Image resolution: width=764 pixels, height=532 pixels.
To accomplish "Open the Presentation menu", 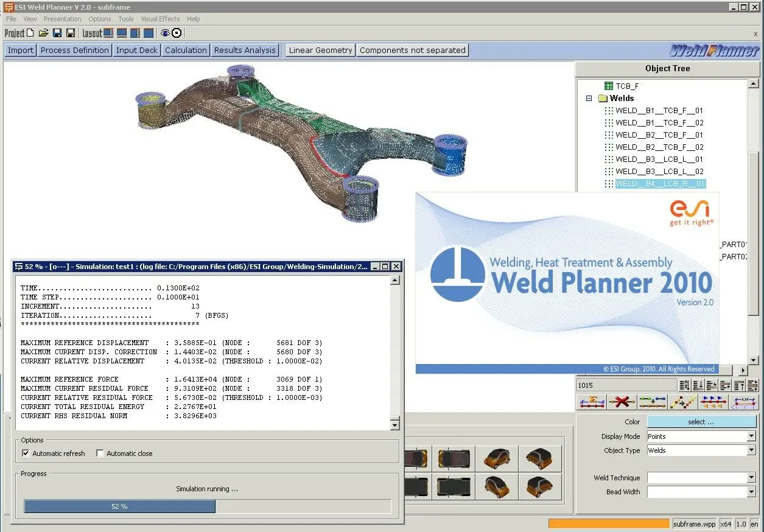I will tap(62, 19).
